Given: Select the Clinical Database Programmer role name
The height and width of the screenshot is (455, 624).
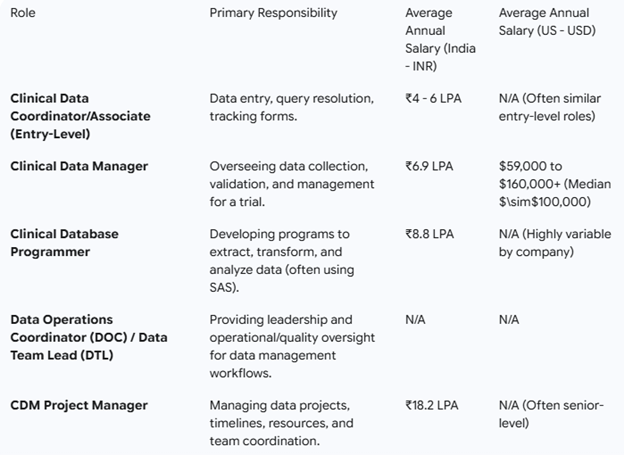Looking at the screenshot, I should (64, 243).
